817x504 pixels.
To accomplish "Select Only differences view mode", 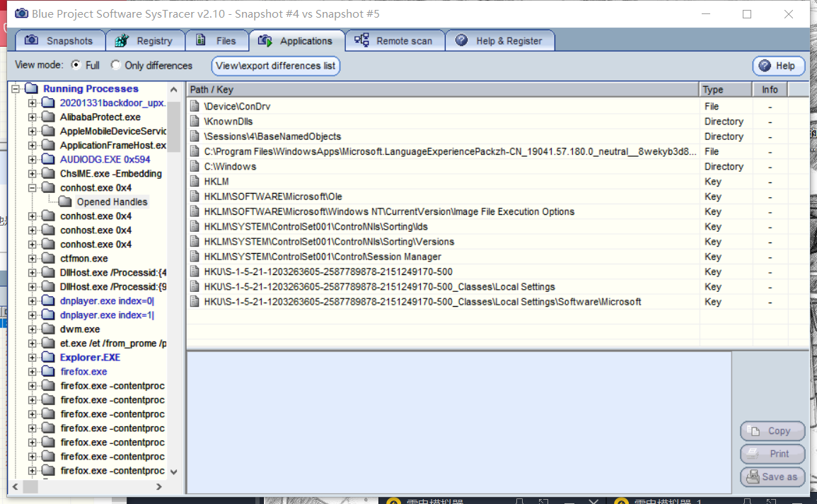I will tap(116, 65).
